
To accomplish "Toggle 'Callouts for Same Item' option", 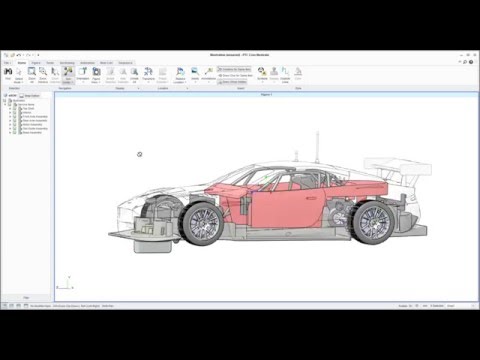I will (x=234, y=69).
